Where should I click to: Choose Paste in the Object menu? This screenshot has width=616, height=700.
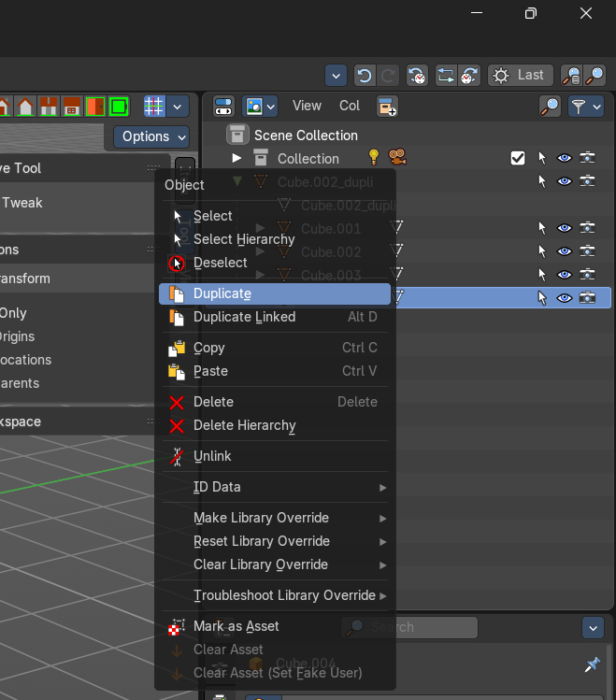pos(275,371)
